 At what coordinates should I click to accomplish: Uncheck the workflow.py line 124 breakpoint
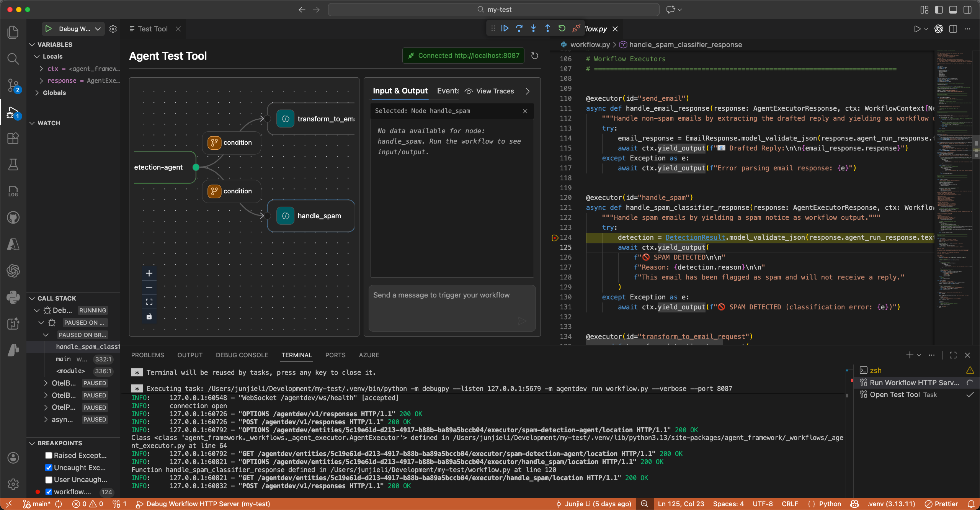coord(49,492)
